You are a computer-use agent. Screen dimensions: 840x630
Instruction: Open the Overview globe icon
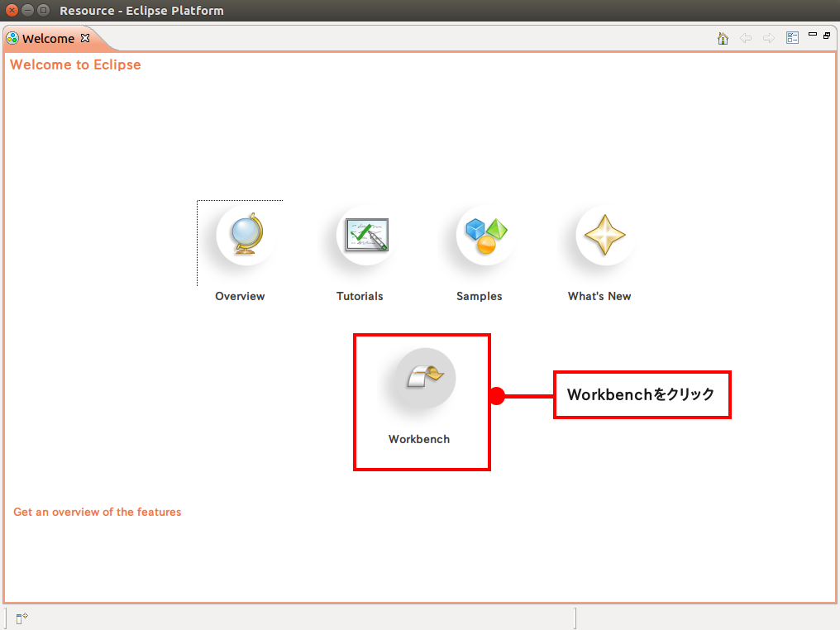pos(246,235)
